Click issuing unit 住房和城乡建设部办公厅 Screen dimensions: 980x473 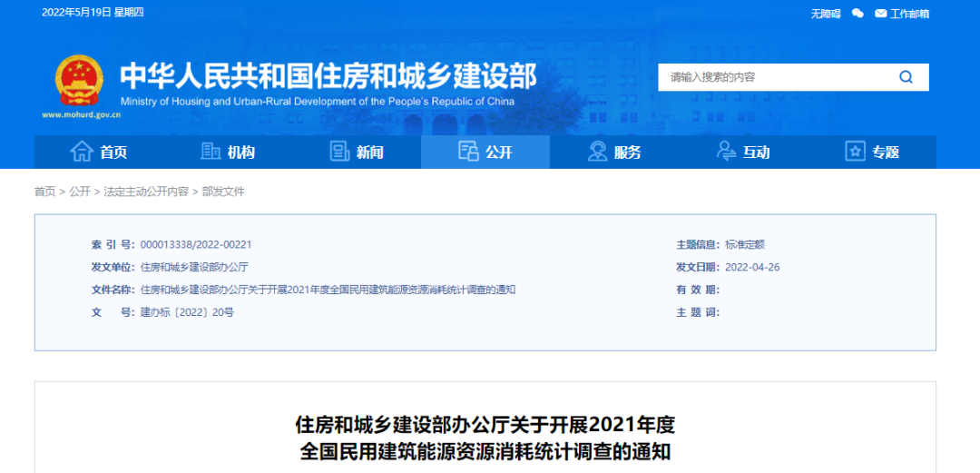click(x=194, y=267)
